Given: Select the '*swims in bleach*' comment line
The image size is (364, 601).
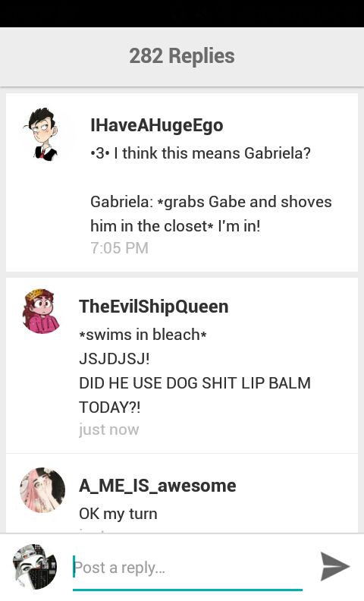Looking at the screenshot, I should (143, 335).
